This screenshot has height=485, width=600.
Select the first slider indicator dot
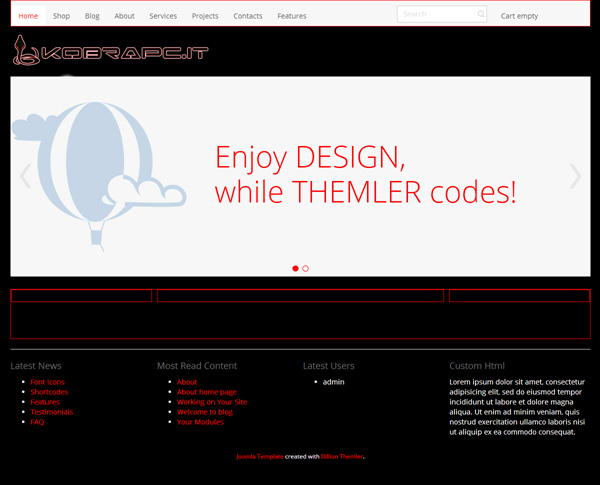tap(295, 268)
